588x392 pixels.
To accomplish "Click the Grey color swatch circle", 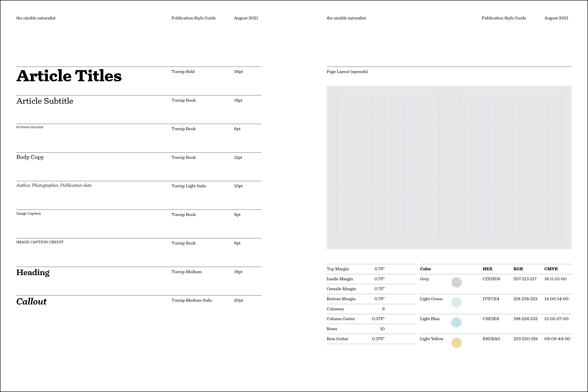I will [456, 282].
